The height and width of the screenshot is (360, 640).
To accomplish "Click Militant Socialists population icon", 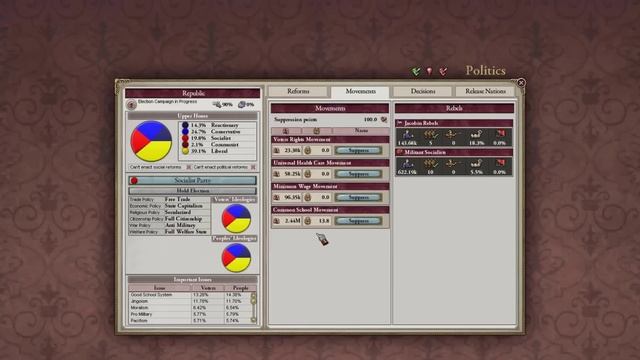I will coord(407,163).
